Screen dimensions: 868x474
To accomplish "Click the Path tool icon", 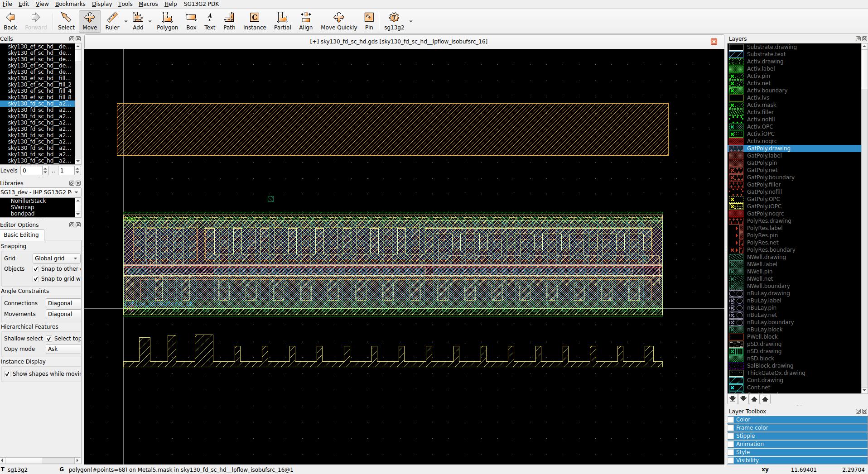I will 229,21.
